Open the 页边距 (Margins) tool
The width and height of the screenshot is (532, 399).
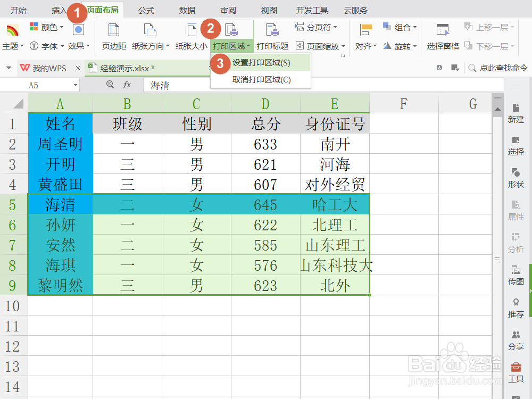pos(113,36)
